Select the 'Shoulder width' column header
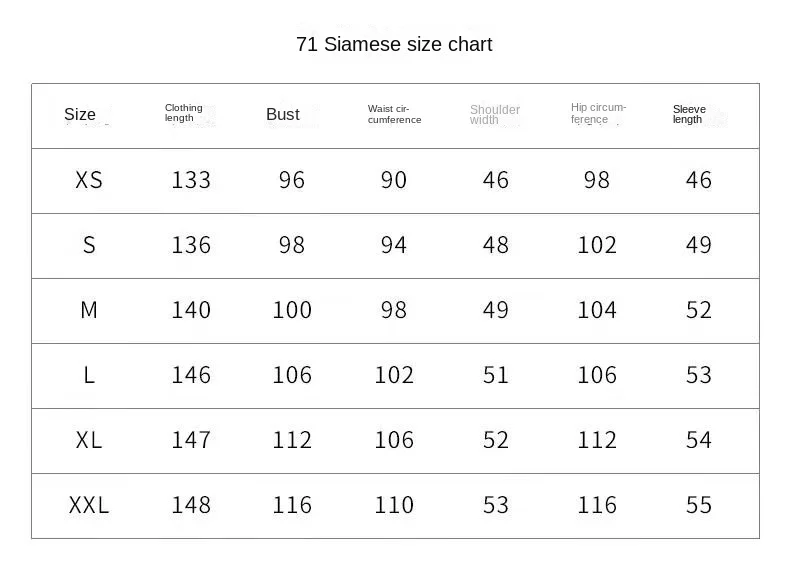The width and height of the screenshot is (790, 570). click(495, 114)
